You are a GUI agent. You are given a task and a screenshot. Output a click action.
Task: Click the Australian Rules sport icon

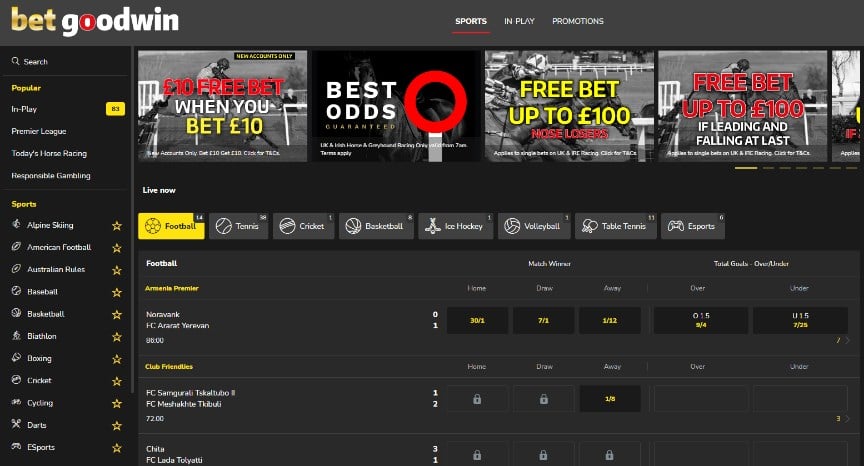click(x=17, y=269)
